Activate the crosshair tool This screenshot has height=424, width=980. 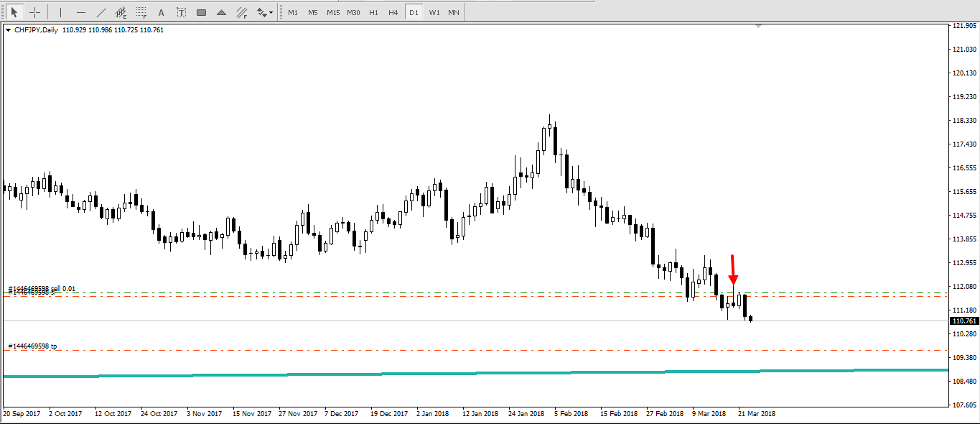click(34, 12)
